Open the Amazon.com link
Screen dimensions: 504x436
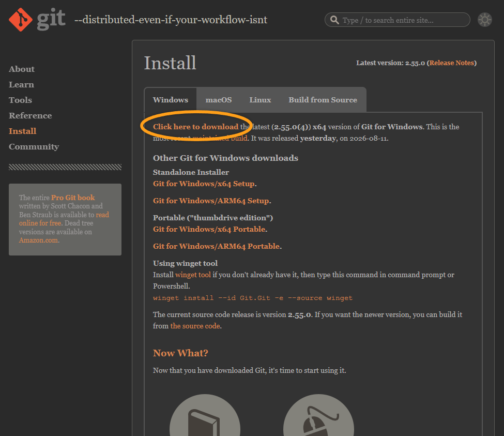[39, 240]
